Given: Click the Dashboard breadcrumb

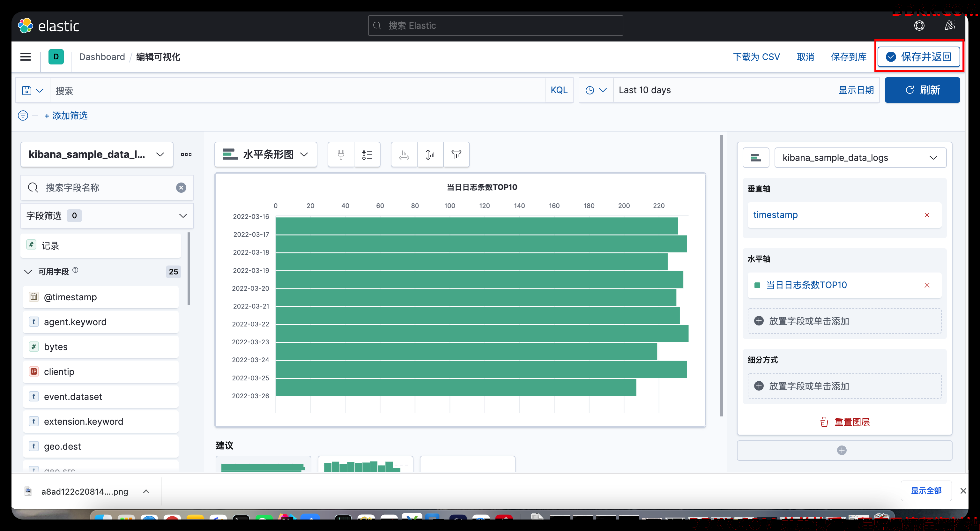Looking at the screenshot, I should pos(102,57).
